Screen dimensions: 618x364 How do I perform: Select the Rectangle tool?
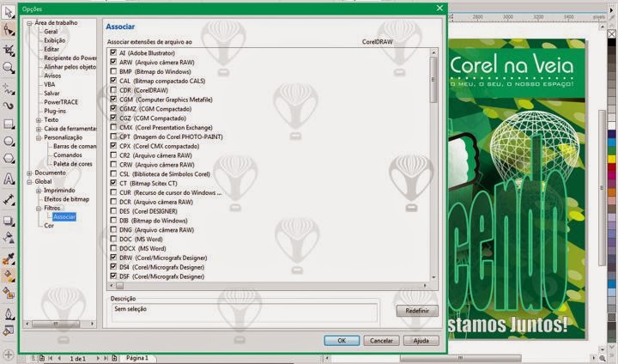[x=9, y=124]
